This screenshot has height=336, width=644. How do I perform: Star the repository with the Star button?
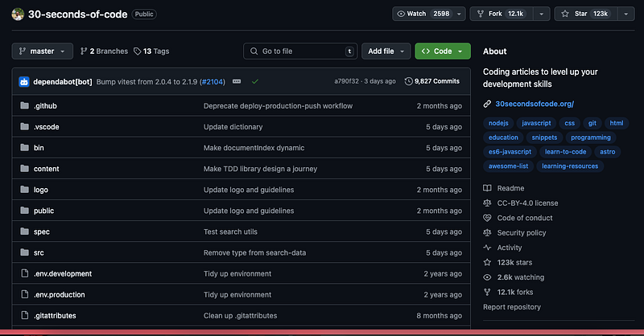tap(586, 14)
